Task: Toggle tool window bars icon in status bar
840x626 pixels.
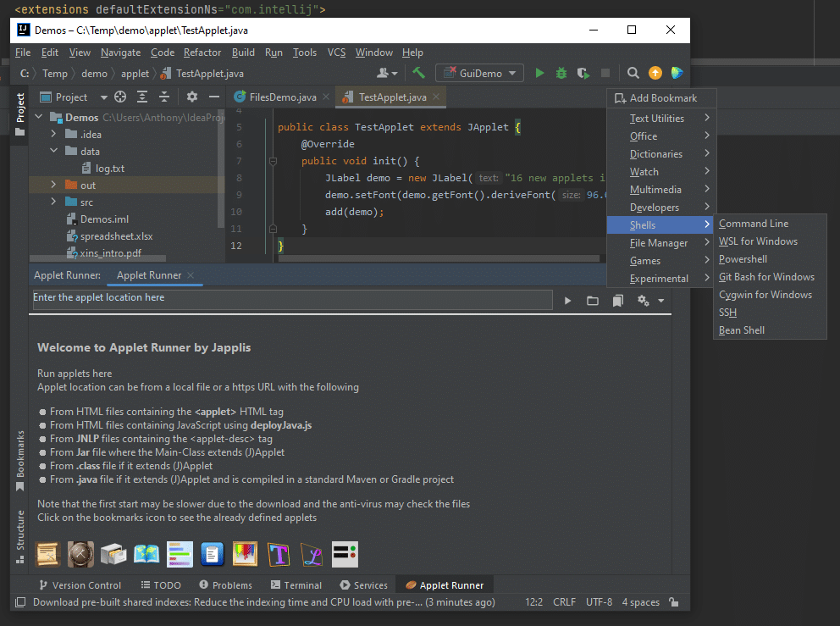Action: pos(20,602)
